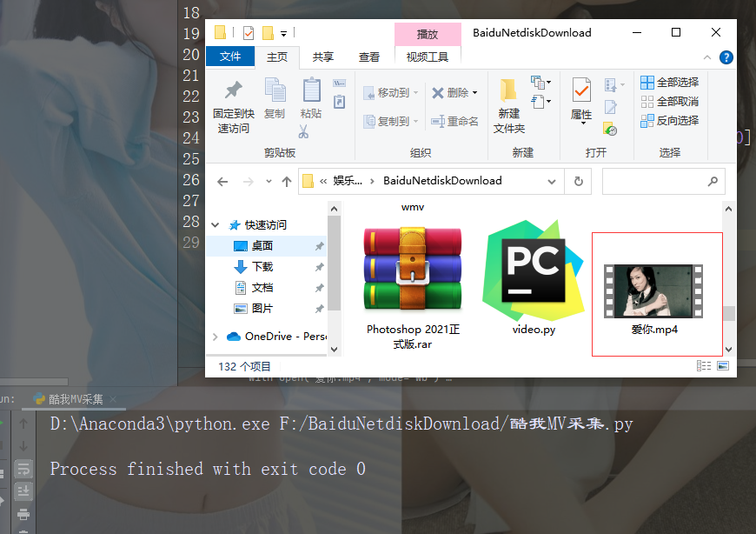756x534 pixels.
Task: Open the New item dropdown
Action: point(541,83)
